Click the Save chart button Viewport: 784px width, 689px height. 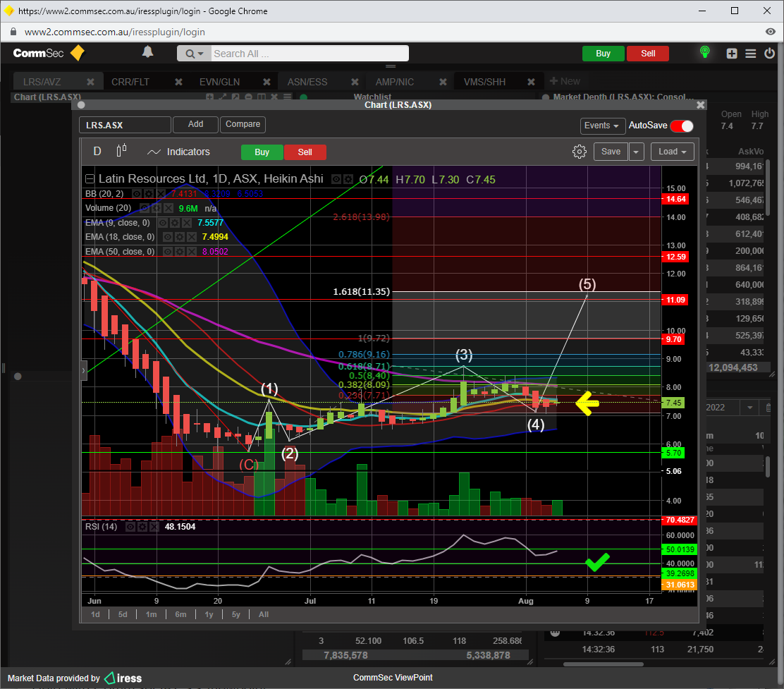point(611,152)
